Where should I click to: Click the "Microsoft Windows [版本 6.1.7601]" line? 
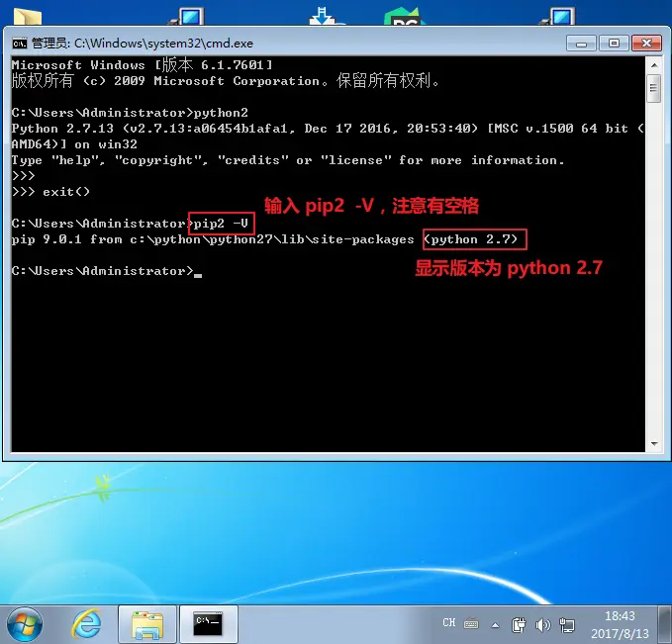(142, 64)
